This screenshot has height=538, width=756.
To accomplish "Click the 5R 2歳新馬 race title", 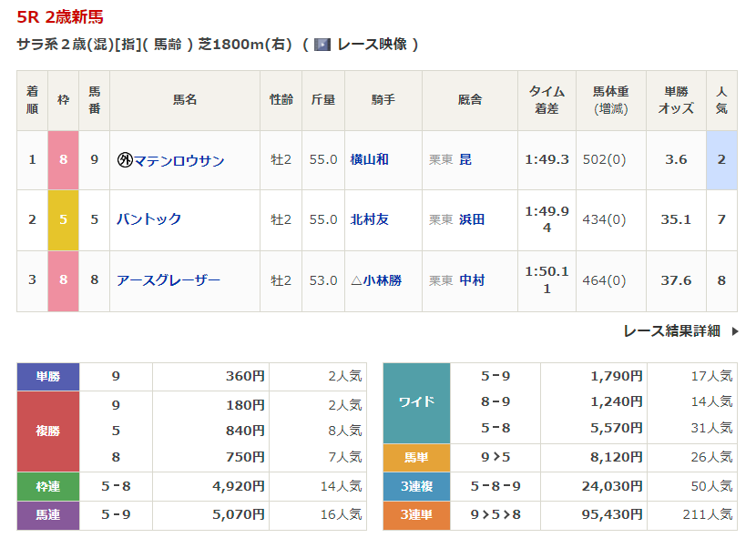I will coord(60,17).
